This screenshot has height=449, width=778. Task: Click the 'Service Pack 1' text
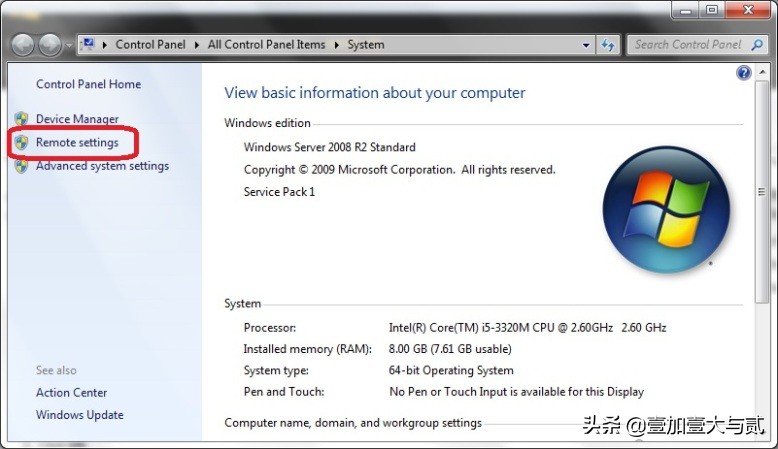pos(279,192)
